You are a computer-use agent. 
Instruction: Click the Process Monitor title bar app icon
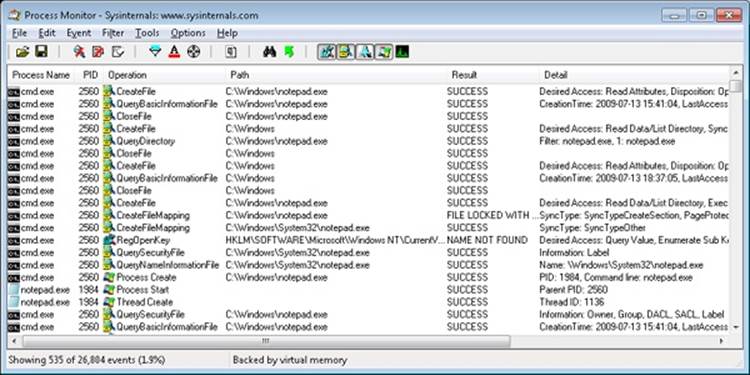coord(14,15)
